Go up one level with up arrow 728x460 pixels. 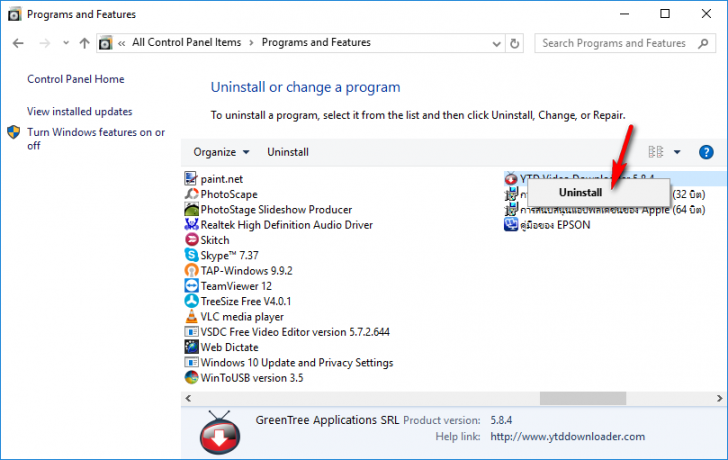(84, 43)
